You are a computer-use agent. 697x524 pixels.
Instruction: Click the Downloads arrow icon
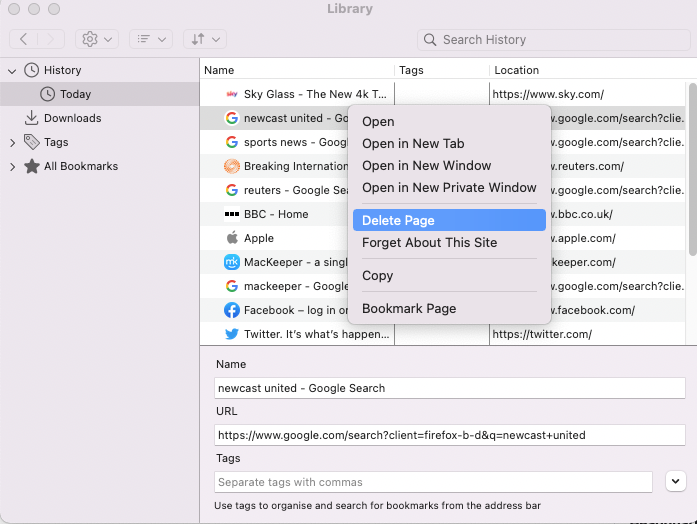[31, 118]
